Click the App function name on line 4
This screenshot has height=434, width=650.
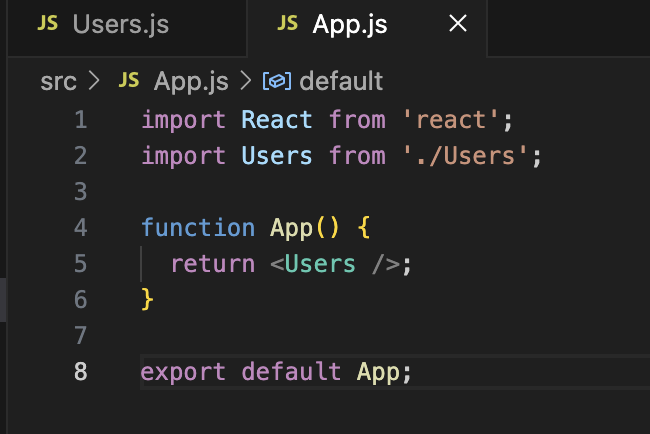point(291,228)
